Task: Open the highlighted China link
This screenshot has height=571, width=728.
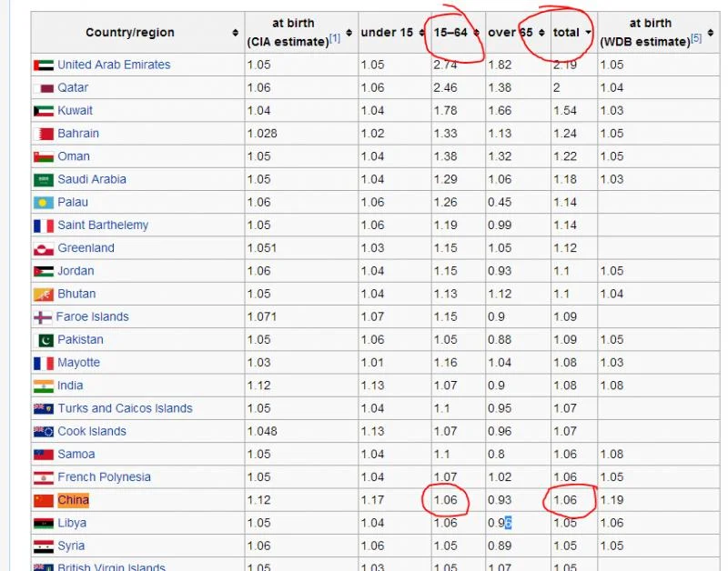Action: pos(74,500)
